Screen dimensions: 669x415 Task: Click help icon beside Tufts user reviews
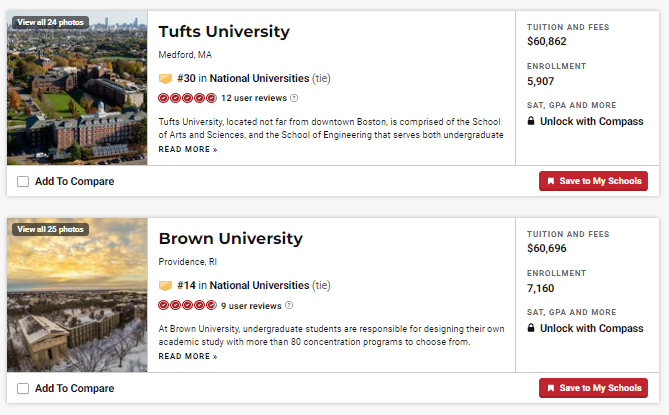point(294,98)
